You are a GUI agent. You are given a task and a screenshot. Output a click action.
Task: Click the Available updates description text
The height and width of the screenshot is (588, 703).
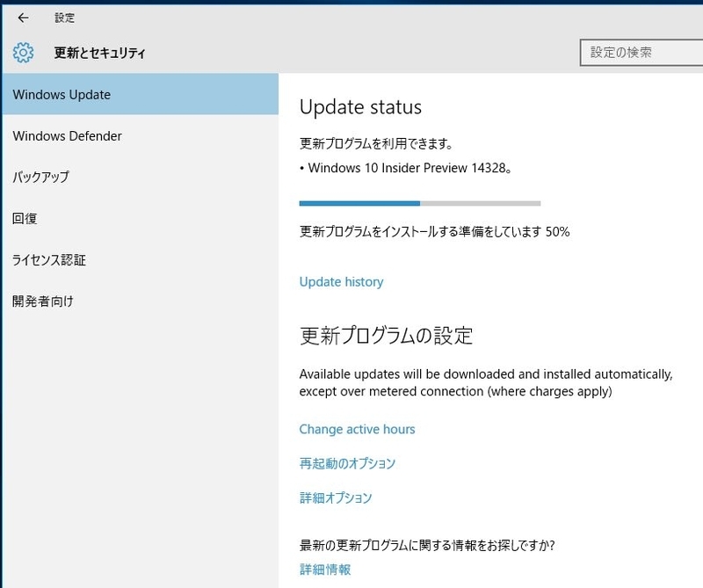486,382
